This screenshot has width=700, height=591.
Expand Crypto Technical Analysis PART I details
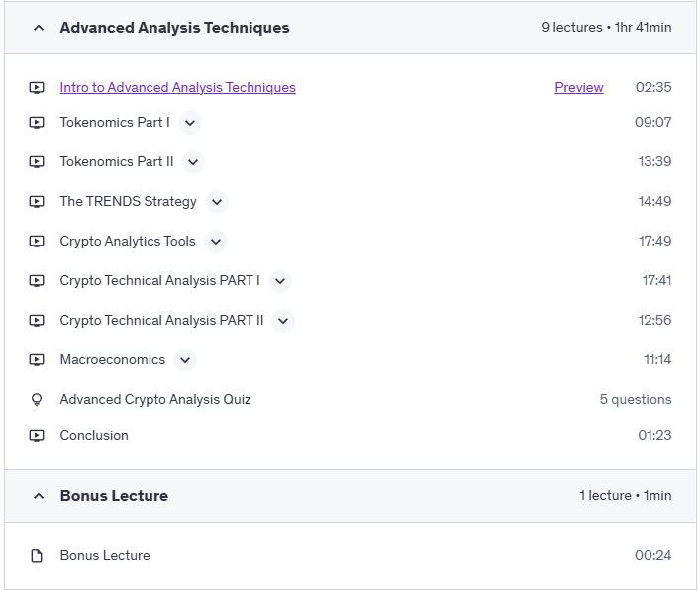click(x=280, y=281)
